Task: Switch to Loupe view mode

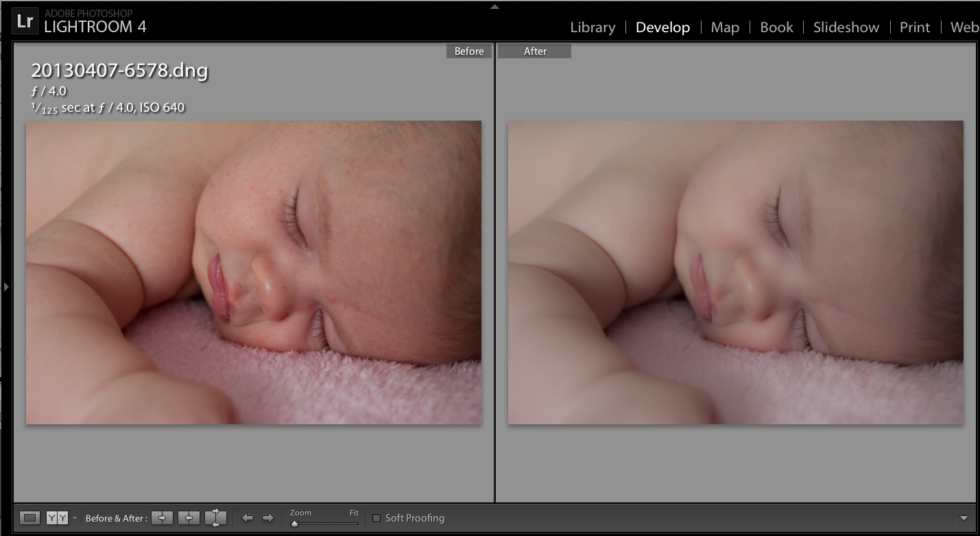Action: [x=29, y=518]
